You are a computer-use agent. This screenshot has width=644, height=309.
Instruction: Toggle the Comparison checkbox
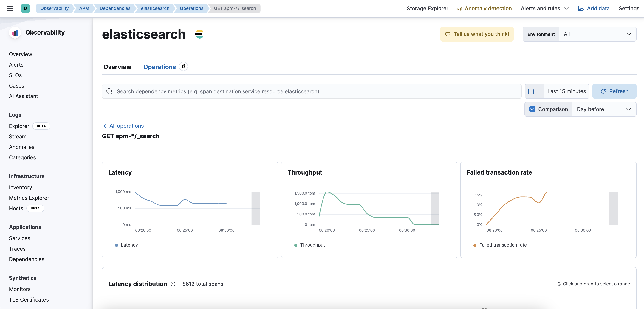pos(532,109)
